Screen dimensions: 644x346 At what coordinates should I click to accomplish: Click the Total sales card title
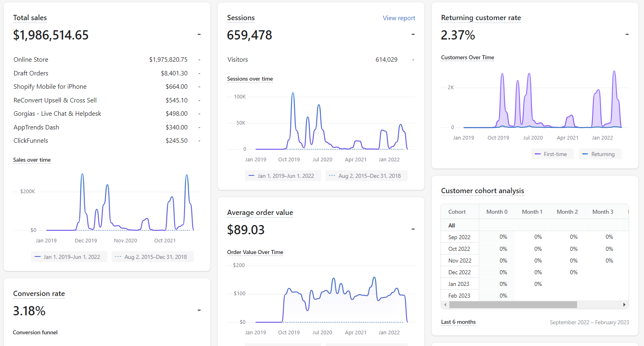pos(30,18)
